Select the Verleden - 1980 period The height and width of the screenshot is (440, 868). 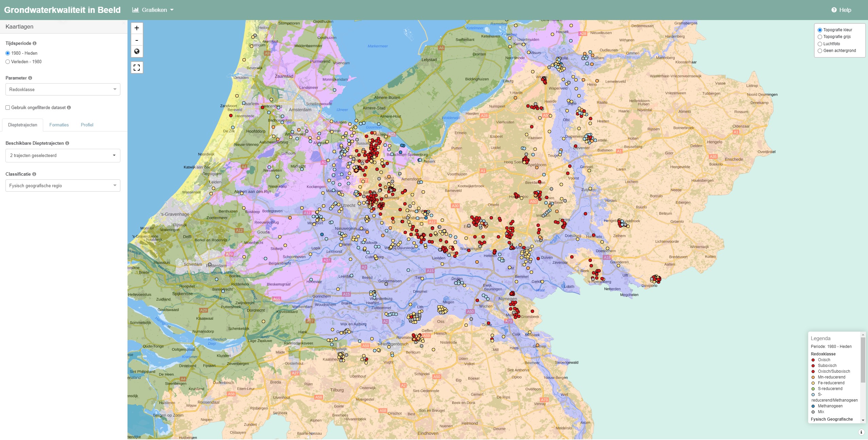(x=8, y=62)
